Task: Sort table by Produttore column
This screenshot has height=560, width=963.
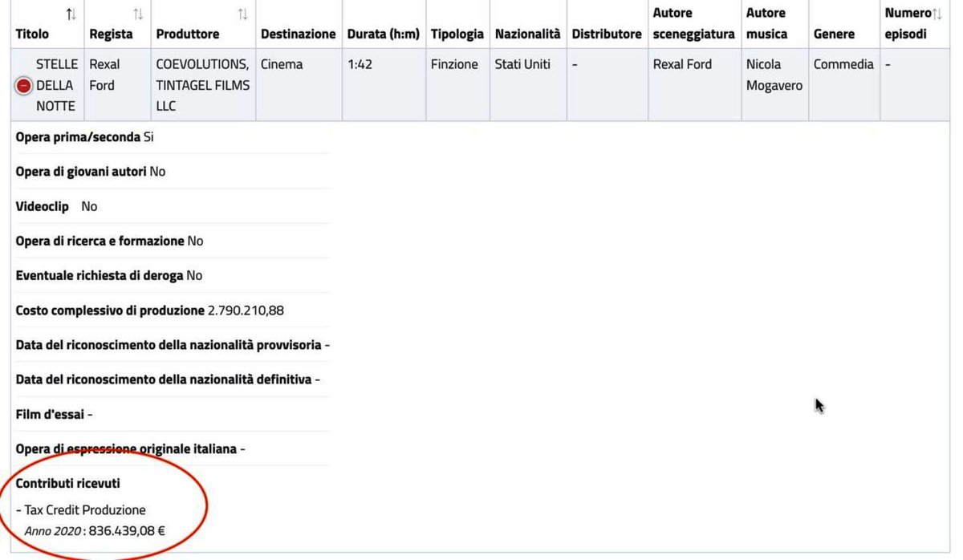Action: point(243,14)
